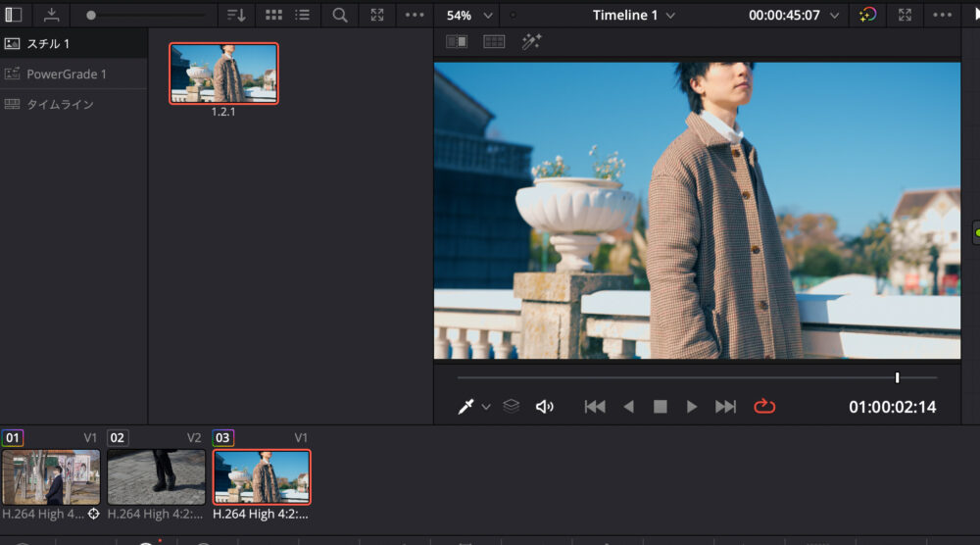The height and width of the screenshot is (545, 980).
Task: Toggle the red loop playback button
Action: 764,407
